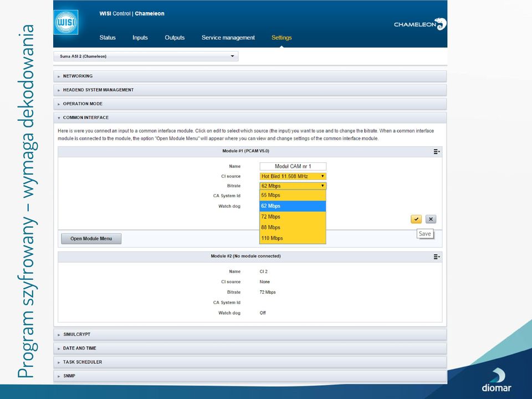Confirm Module #1 changes with checkmark
This screenshot has width=532, height=399.
click(x=416, y=219)
